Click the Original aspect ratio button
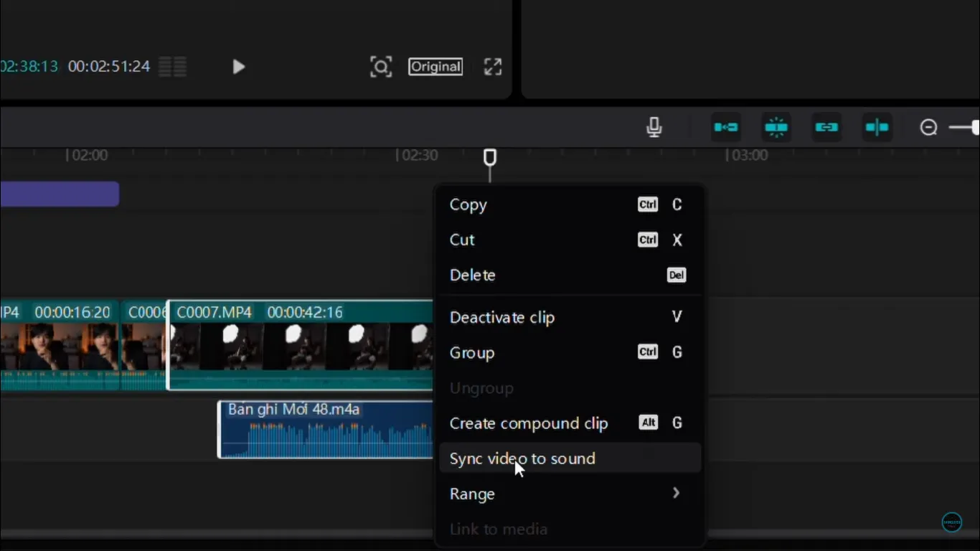The image size is (980, 551). (435, 67)
